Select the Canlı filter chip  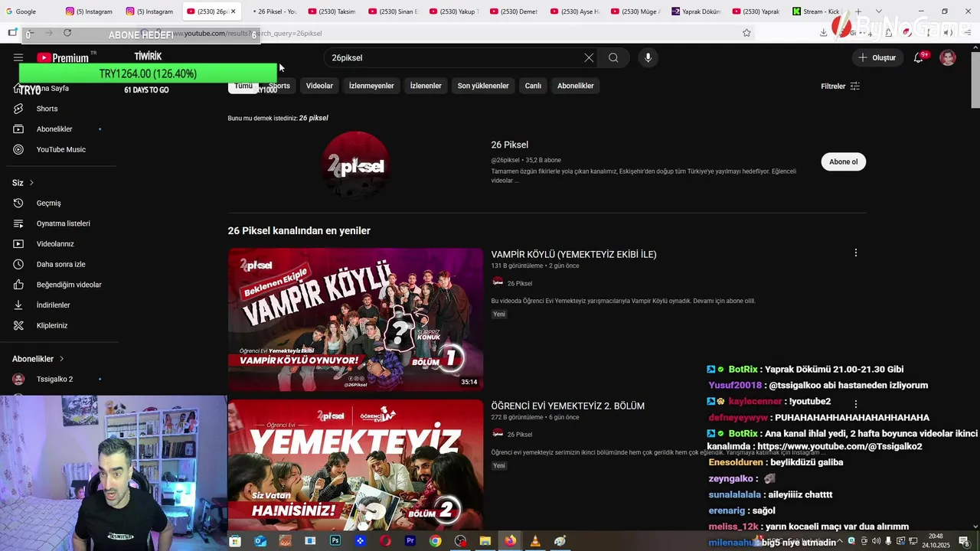point(533,86)
